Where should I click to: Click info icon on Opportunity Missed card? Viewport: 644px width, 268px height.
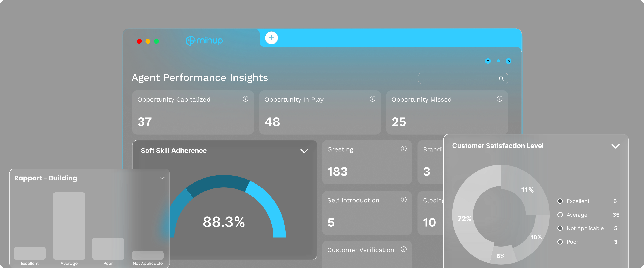coord(499,99)
